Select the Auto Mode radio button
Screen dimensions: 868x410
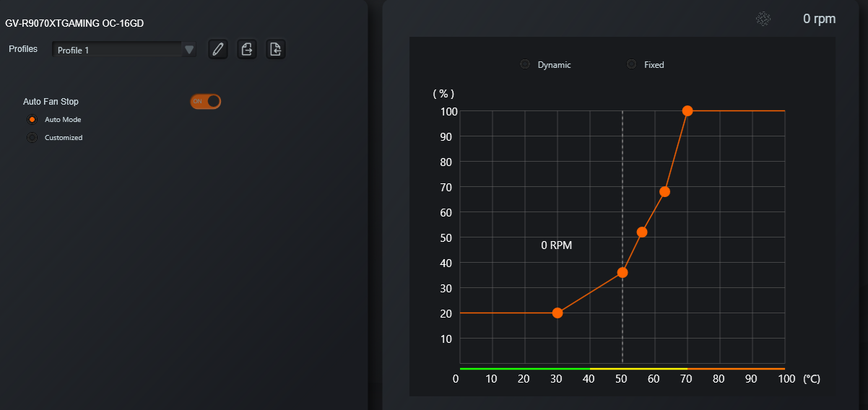pos(32,120)
